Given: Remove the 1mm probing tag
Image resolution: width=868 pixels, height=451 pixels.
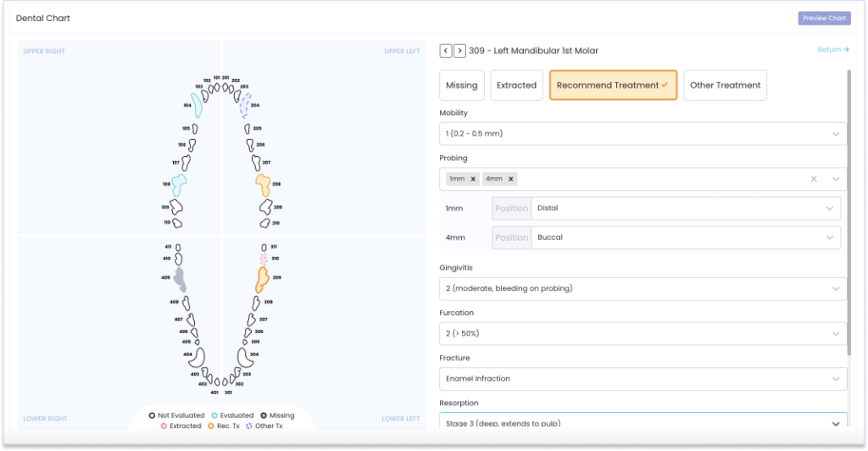Looking at the screenshot, I should (473, 179).
